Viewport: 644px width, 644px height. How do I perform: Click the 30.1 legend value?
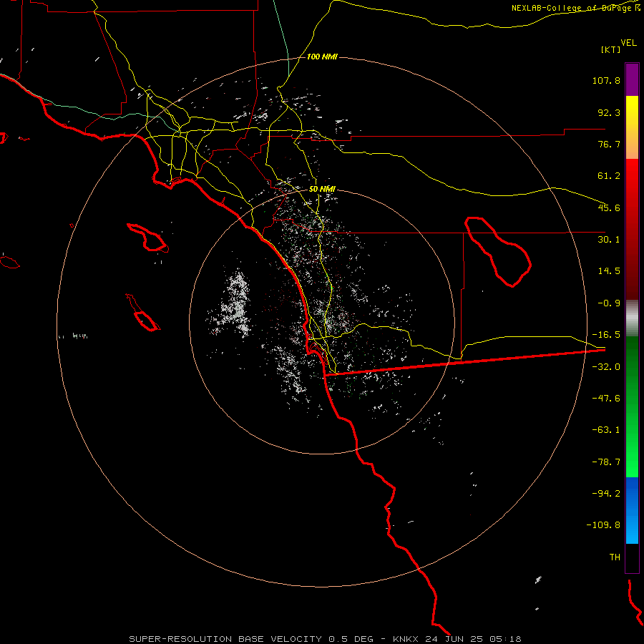[x=609, y=240]
